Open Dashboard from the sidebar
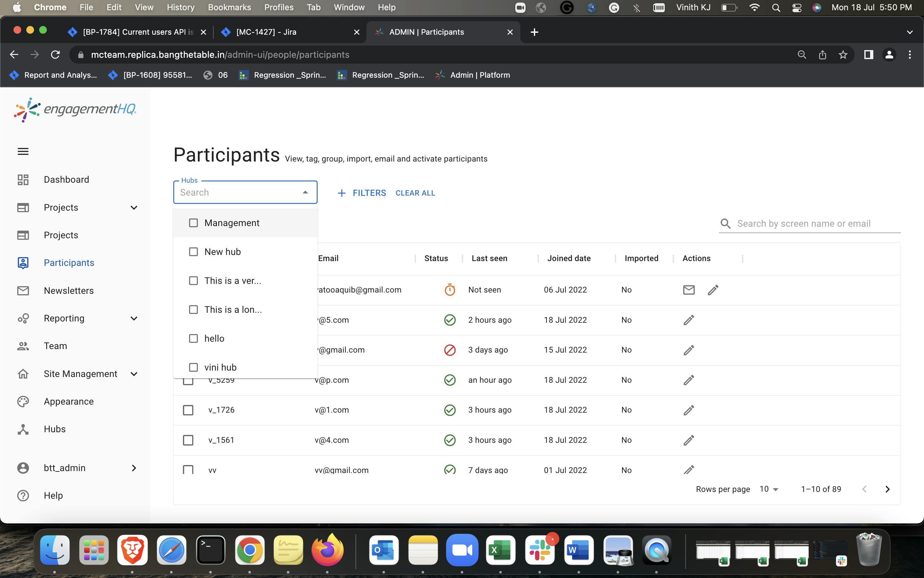 [x=66, y=180]
